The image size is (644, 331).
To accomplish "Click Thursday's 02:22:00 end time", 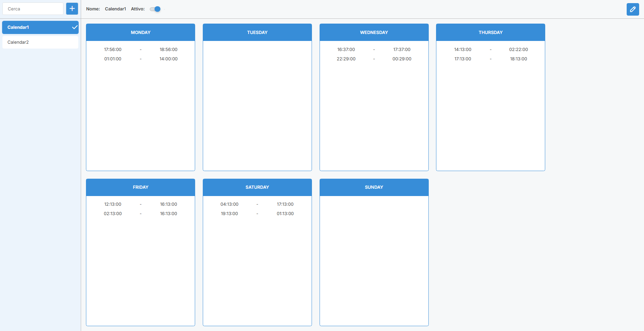I will point(518,50).
